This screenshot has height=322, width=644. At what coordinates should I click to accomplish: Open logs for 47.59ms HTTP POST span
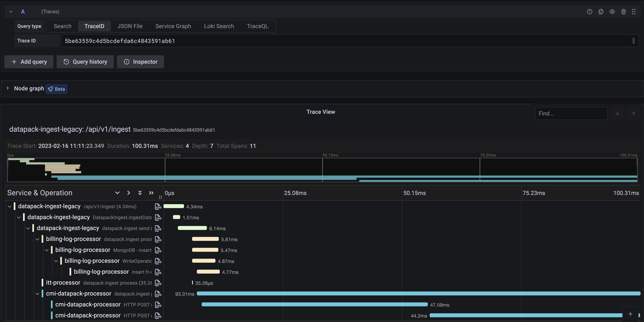tap(158, 305)
